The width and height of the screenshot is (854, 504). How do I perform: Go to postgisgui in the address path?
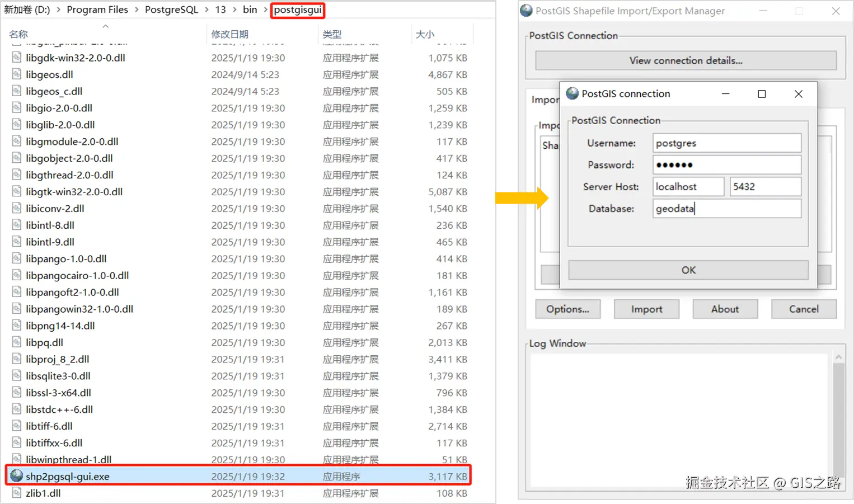[x=298, y=10]
